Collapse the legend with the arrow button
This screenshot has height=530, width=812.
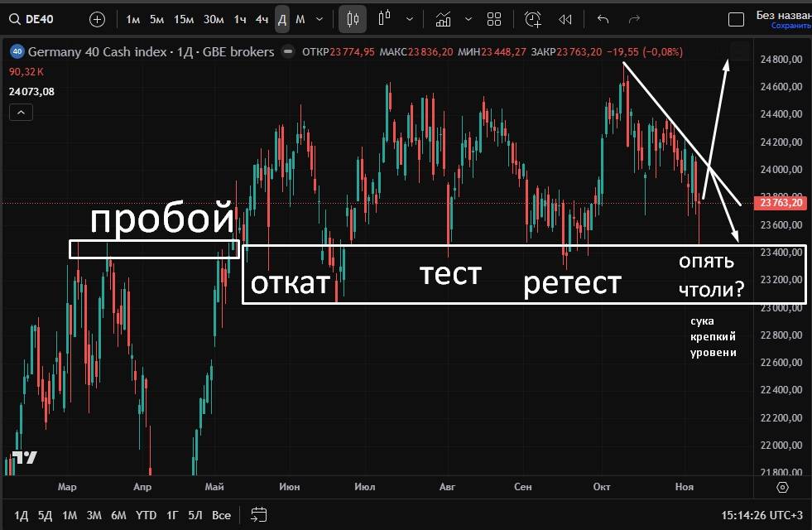24,114
